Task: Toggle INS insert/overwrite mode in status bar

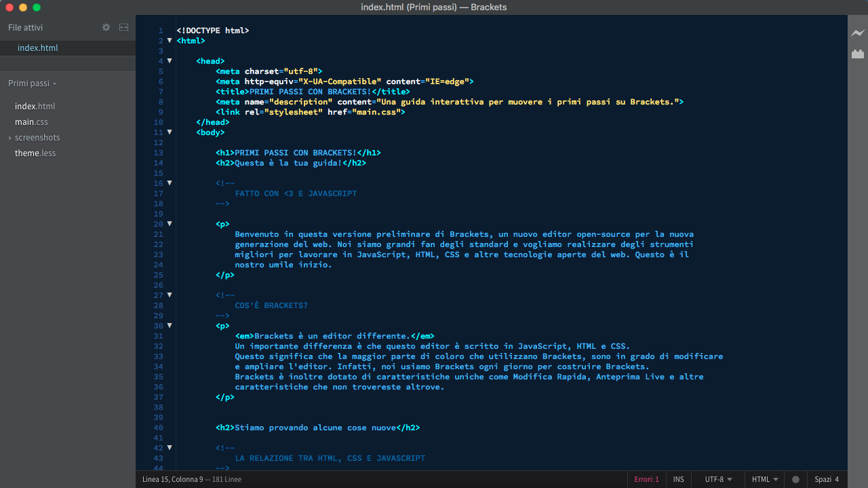Action: click(x=678, y=479)
